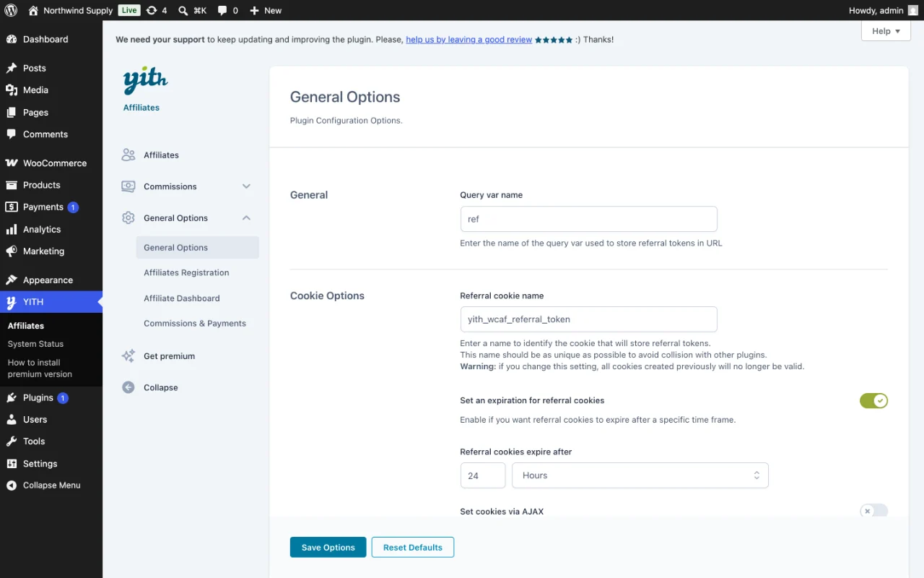924x578 pixels.
Task: Open the Hours time unit dropdown
Action: [640, 475]
